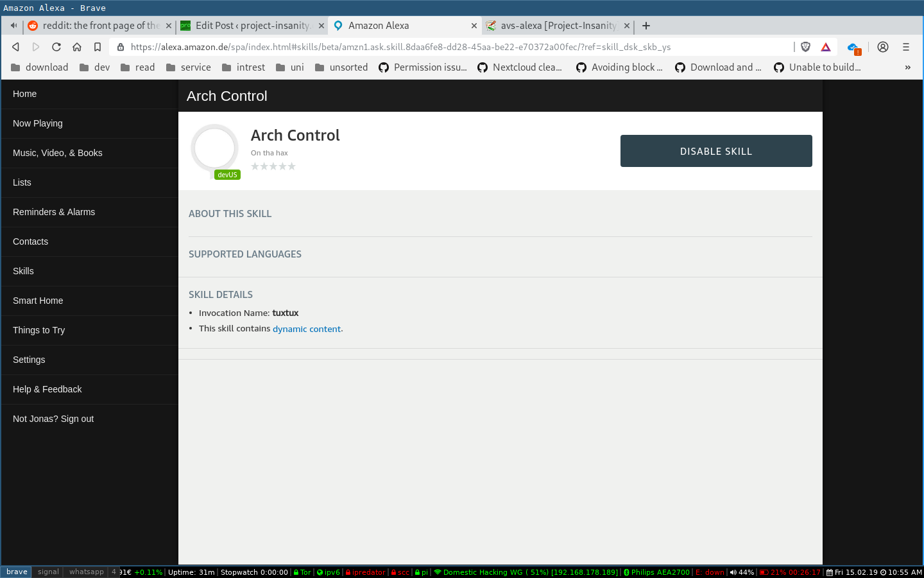This screenshot has width=924, height=578.
Task: Open the intrest bookmarks folder
Action: (x=243, y=67)
